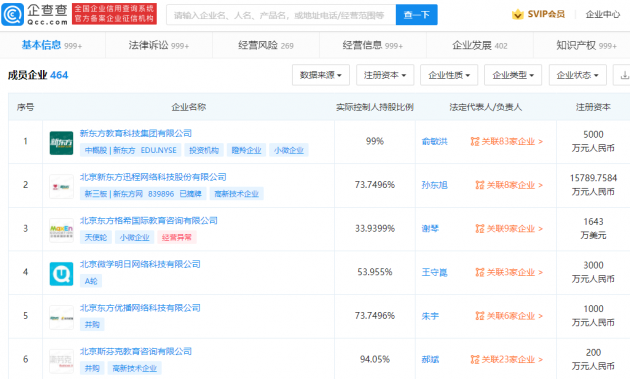Click the 经营异常 warning tag

pos(177,238)
